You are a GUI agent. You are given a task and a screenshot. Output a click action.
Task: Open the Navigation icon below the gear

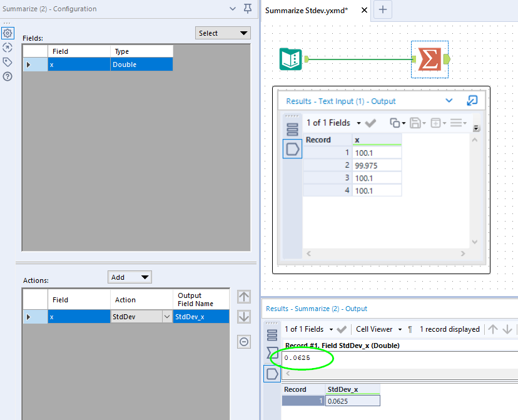(8, 48)
